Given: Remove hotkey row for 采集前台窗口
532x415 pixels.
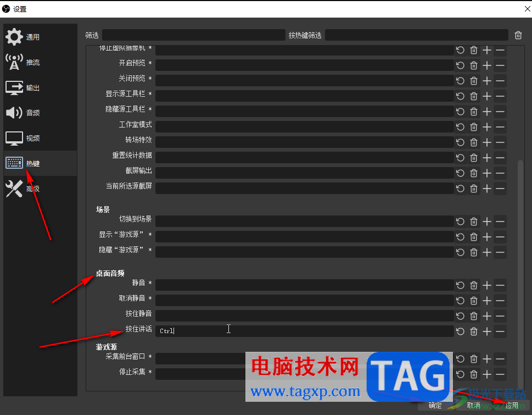Looking at the screenshot, I should pyautogui.click(x=500, y=359).
